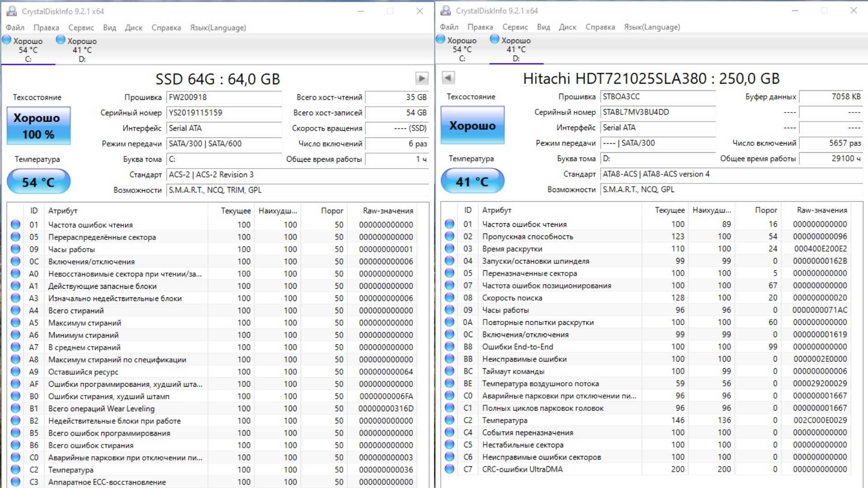The height and width of the screenshot is (488, 868).
Task: Open Сервис menu in left window
Action: tap(81, 28)
